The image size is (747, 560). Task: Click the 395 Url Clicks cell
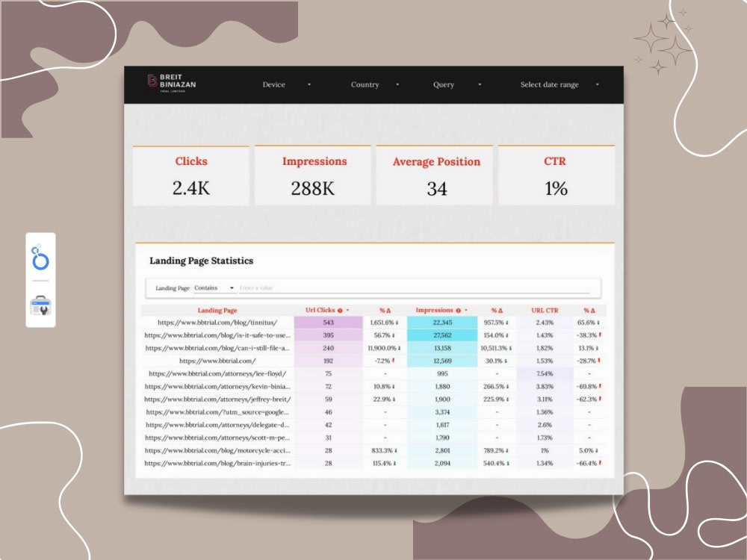coord(328,335)
